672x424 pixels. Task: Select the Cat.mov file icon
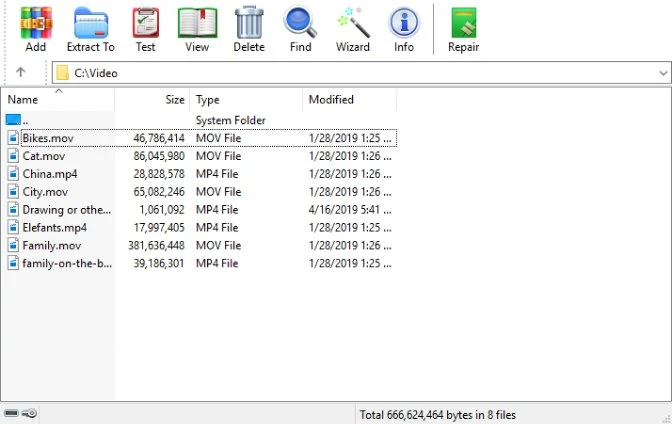tap(13, 156)
